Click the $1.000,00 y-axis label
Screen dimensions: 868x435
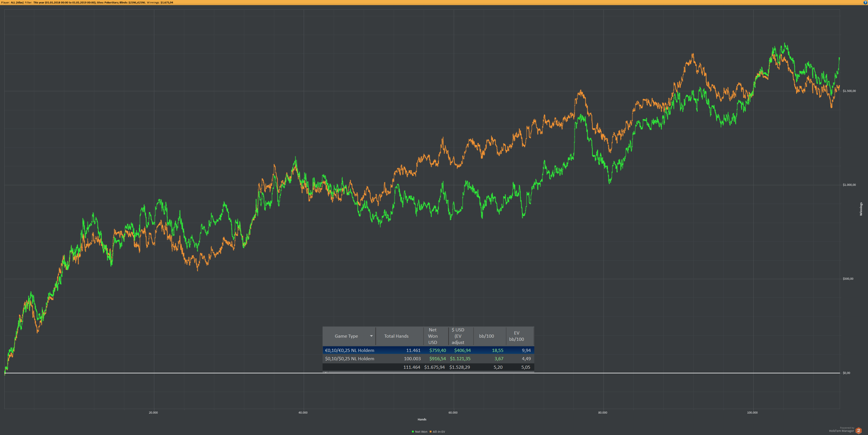point(849,185)
